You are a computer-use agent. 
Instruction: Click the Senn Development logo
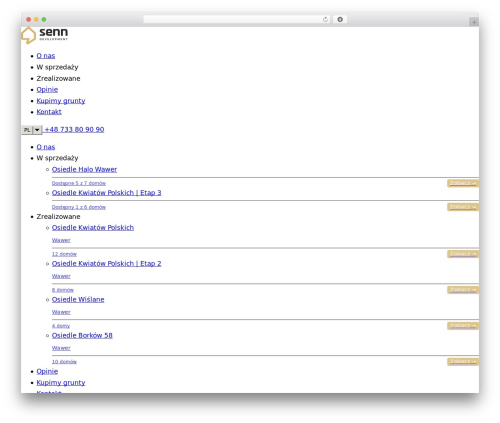coord(45,35)
